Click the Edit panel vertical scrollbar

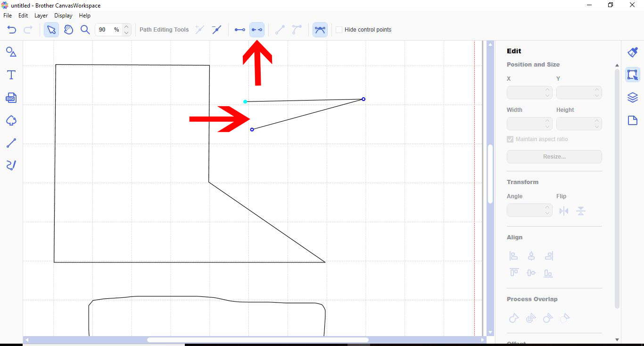(617, 189)
